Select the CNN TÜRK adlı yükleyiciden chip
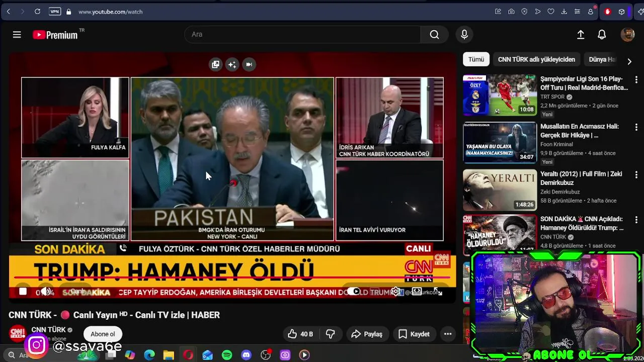 pyautogui.click(x=536, y=59)
